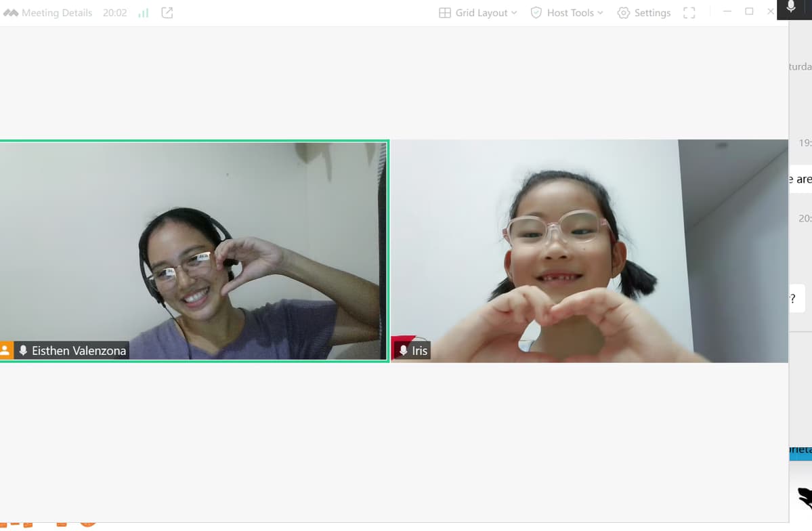
Task: Select Eisthen Valenzona's video feed
Action: 194,251
